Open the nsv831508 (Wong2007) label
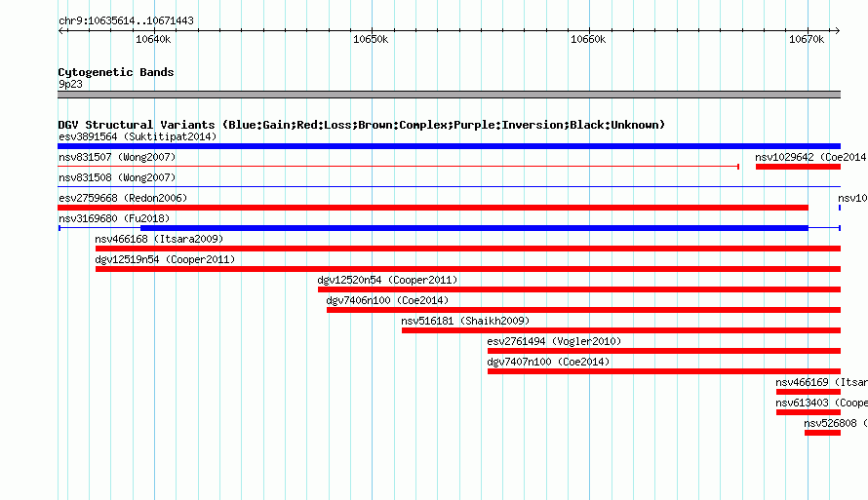 117,177
